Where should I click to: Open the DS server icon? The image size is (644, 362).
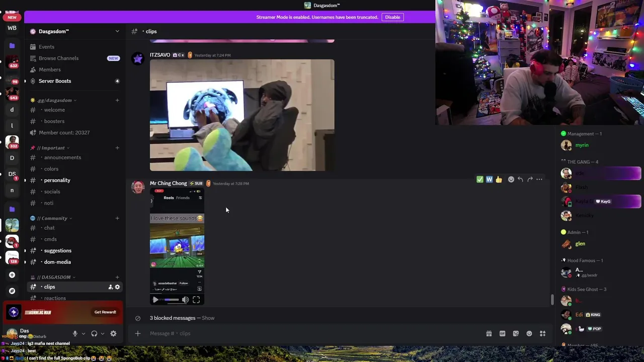(x=12, y=174)
